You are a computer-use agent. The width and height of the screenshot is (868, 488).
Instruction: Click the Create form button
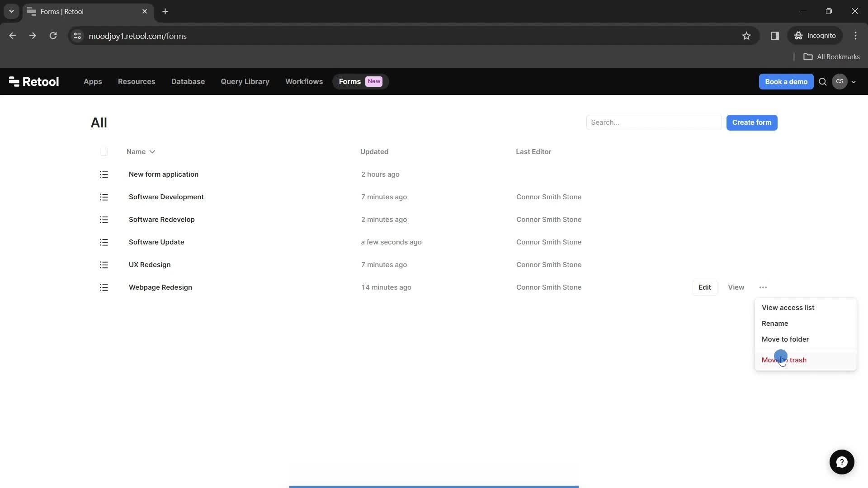coord(752,122)
